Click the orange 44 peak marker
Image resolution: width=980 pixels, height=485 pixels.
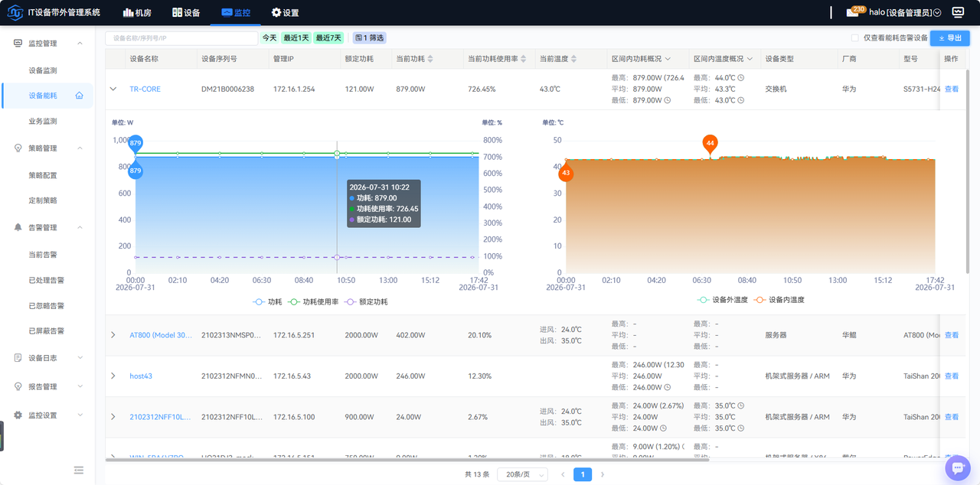point(710,143)
